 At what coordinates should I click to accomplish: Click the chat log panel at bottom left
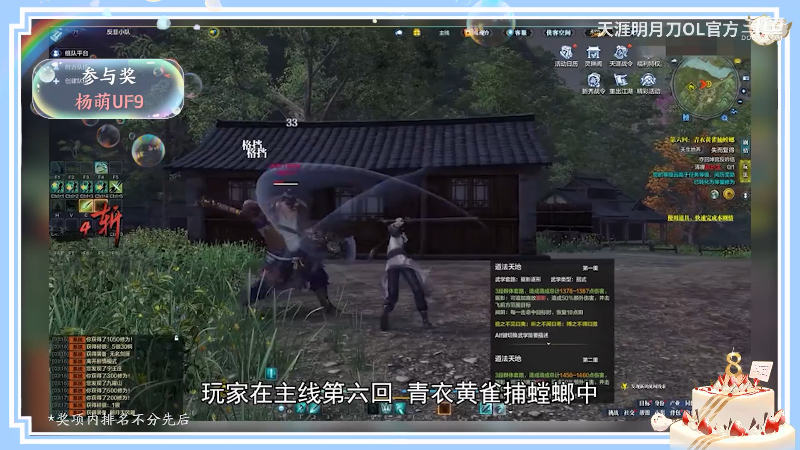tap(115, 375)
